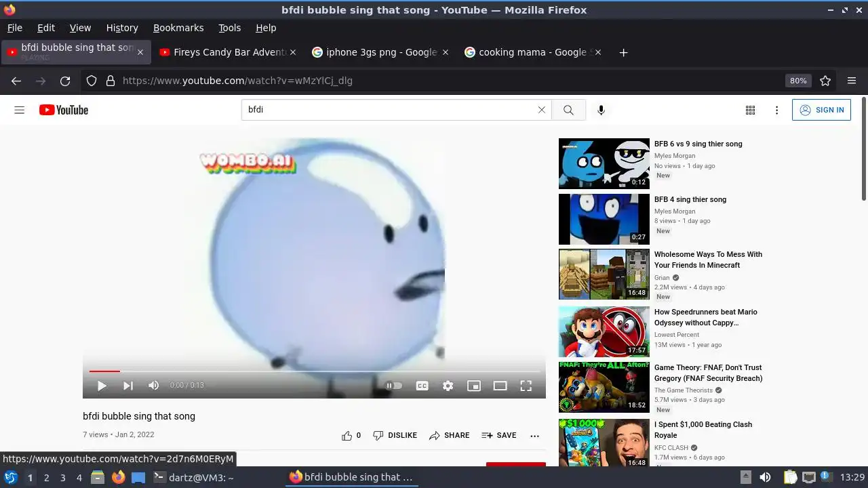Open more actions menu below video
The width and height of the screenshot is (868, 488).
tap(534, 436)
